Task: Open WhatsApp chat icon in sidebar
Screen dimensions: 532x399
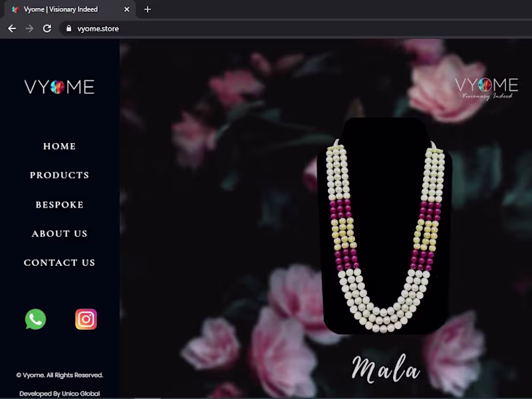Action: 36,319
